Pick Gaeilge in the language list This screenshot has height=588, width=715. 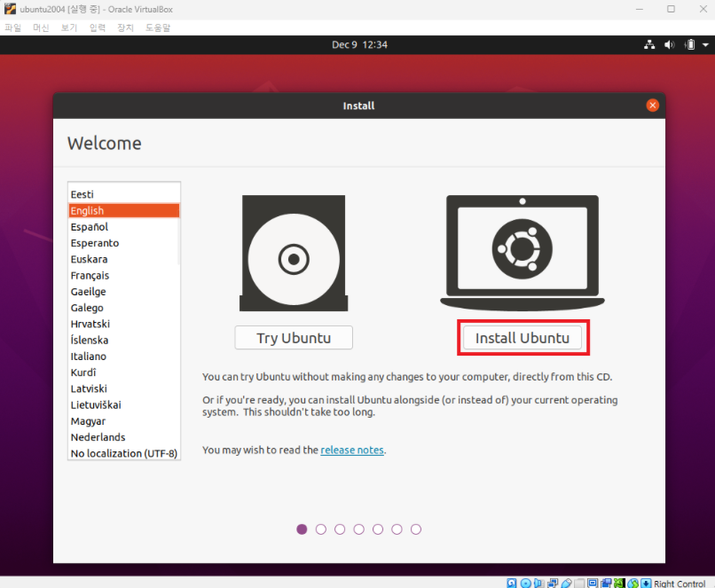click(123, 291)
